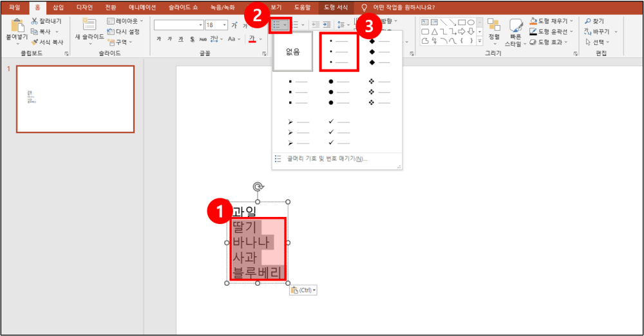Open the Section (구역) dropdown
The width and height of the screenshot is (644, 336).
(120, 42)
